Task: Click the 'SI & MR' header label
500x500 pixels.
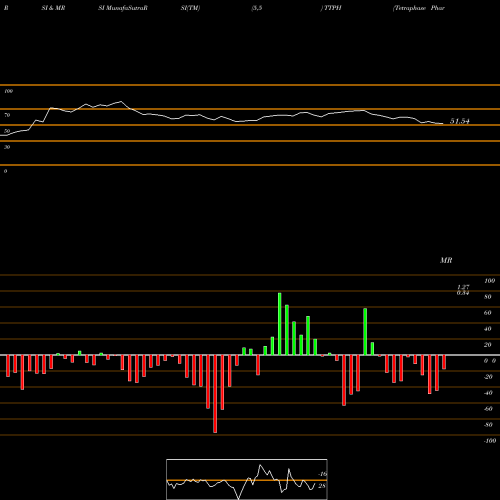Action: pyautogui.click(x=53, y=8)
